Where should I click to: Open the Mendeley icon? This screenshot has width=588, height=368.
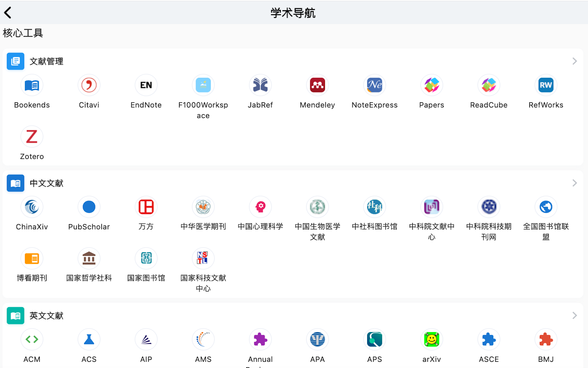pyautogui.click(x=317, y=85)
